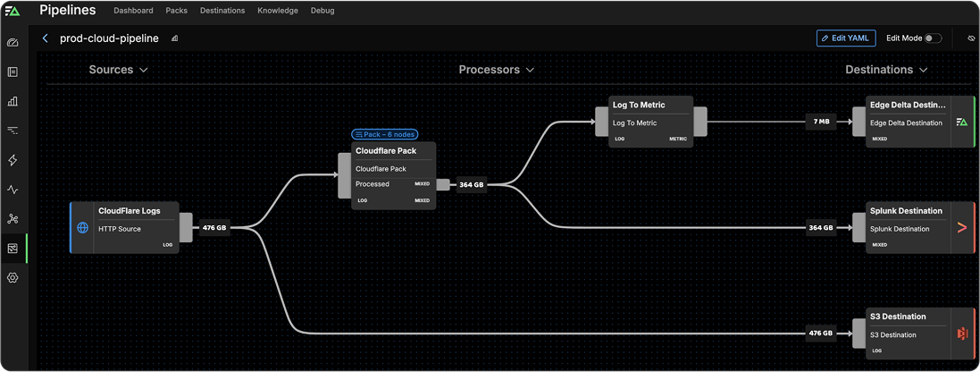This screenshot has width=980, height=372.
Task: Expand the Sources column dropdown
Action: (119, 70)
